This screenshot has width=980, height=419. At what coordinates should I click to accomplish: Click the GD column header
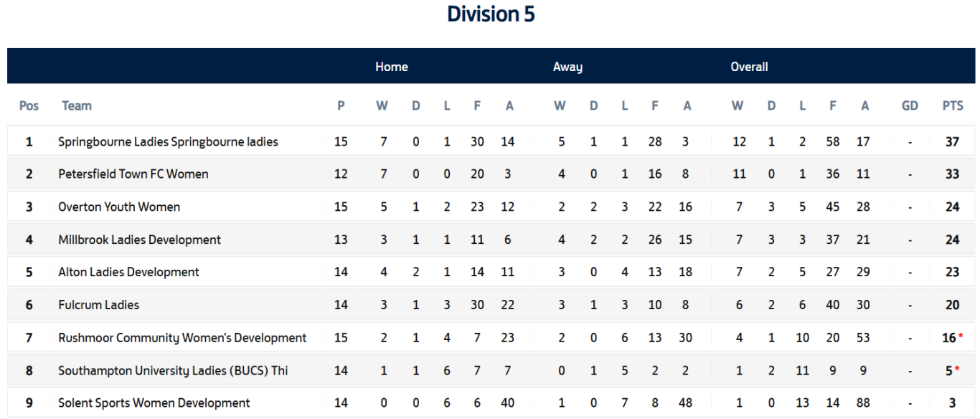point(910,105)
